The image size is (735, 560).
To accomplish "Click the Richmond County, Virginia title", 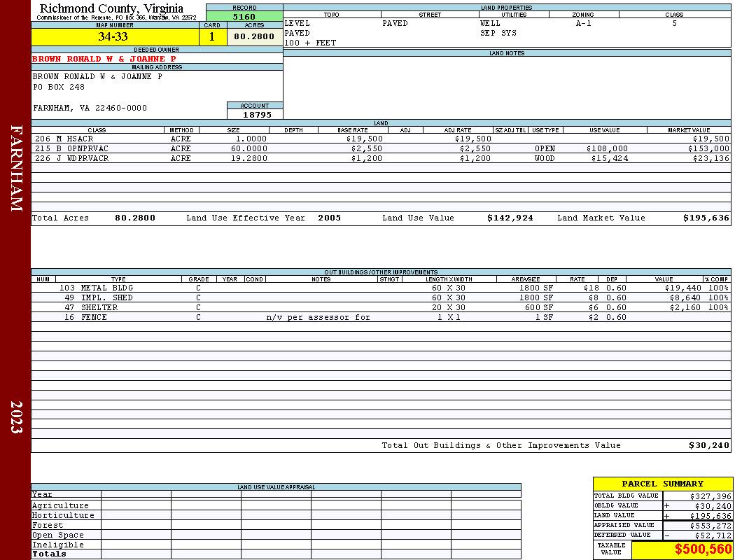I will [x=111, y=8].
